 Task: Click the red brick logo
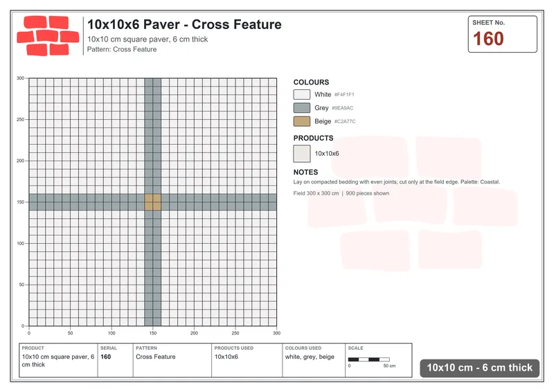(48, 36)
